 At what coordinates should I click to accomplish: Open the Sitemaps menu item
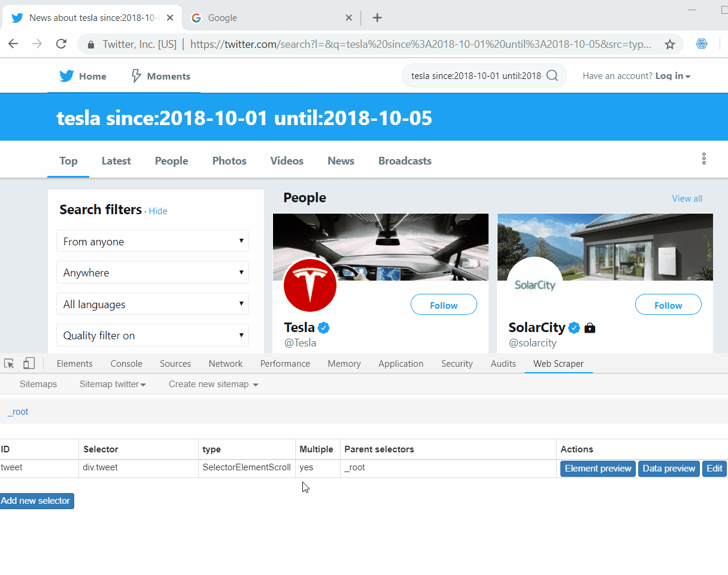pyautogui.click(x=38, y=384)
